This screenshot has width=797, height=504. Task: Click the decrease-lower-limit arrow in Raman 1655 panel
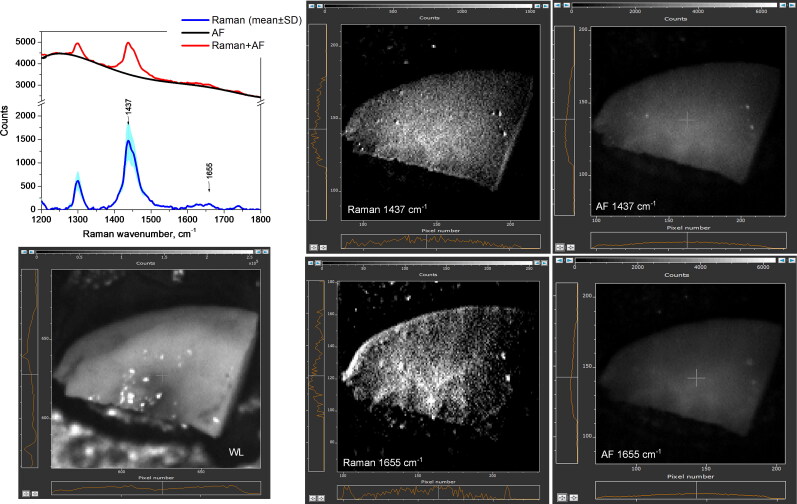point(310,263)
